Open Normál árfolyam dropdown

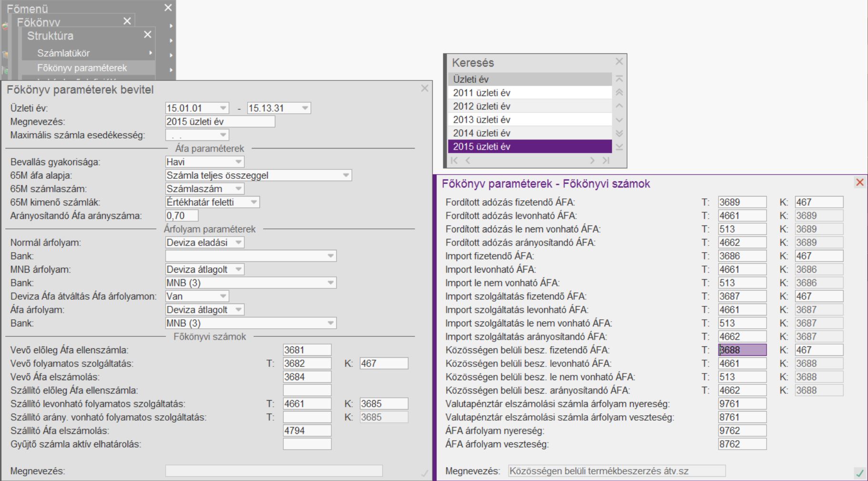coord(239,243)
